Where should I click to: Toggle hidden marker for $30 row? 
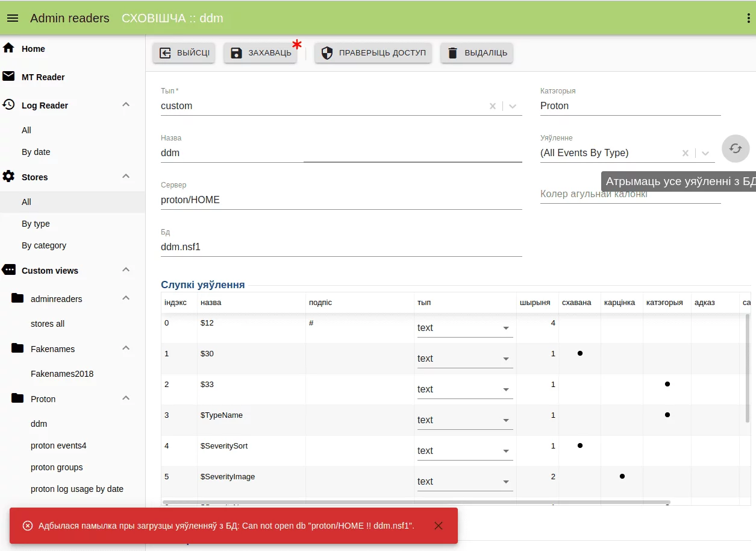pos(579,353)
